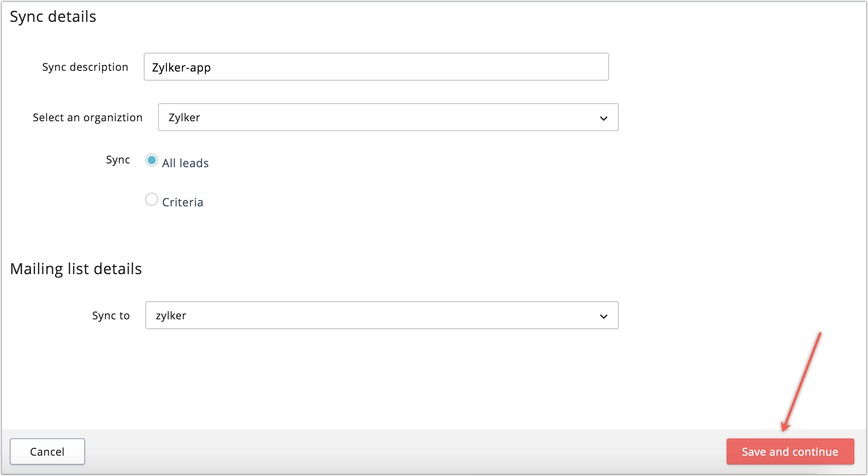Click the Sync label beside radio options
The width and height of the screenshot is (868, 476).
click(118, 160)
